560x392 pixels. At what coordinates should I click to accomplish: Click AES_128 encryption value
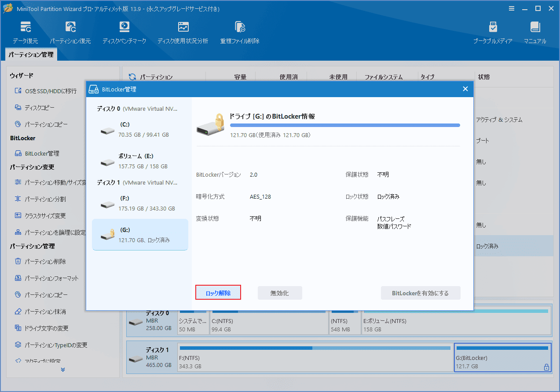260,196
